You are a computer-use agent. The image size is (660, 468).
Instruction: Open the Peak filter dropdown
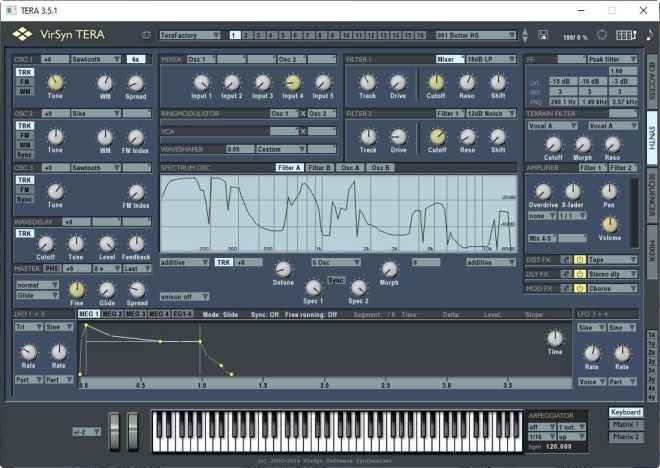click(612, 59)
